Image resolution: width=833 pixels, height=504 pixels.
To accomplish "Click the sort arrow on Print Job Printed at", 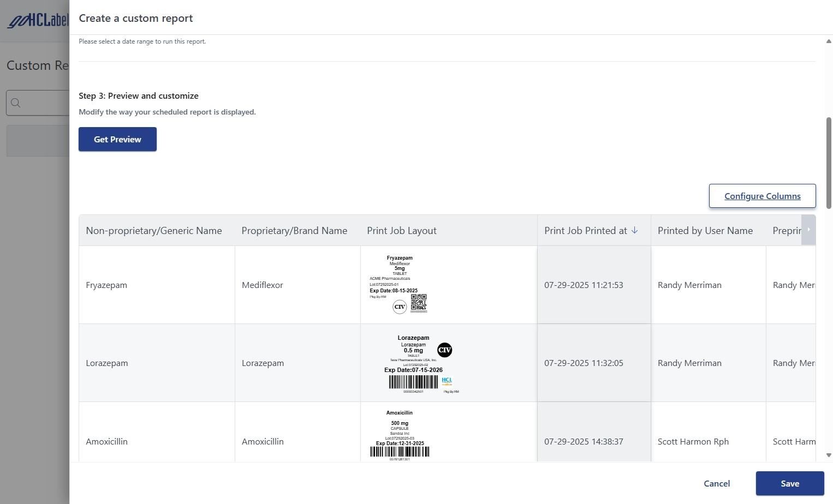I will tap(634, 231).
